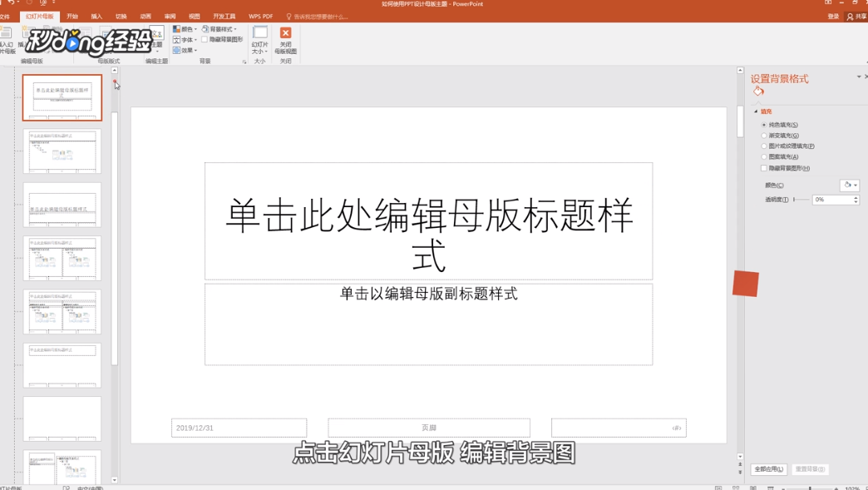This screenshot has width=868, height=490.
Task: Select the Fill paint bucket icon
Action: click(x=758, y=92)
